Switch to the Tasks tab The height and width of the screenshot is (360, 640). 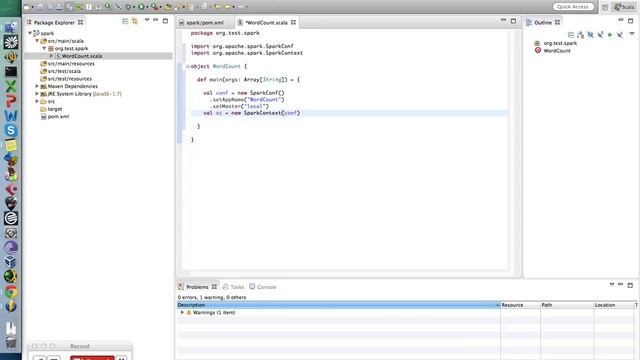233,287
